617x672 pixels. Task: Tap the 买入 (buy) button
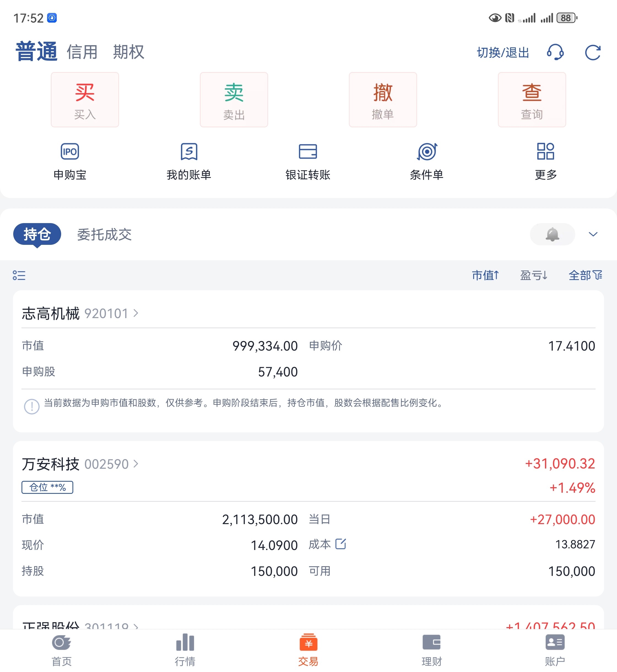[85, 99]
